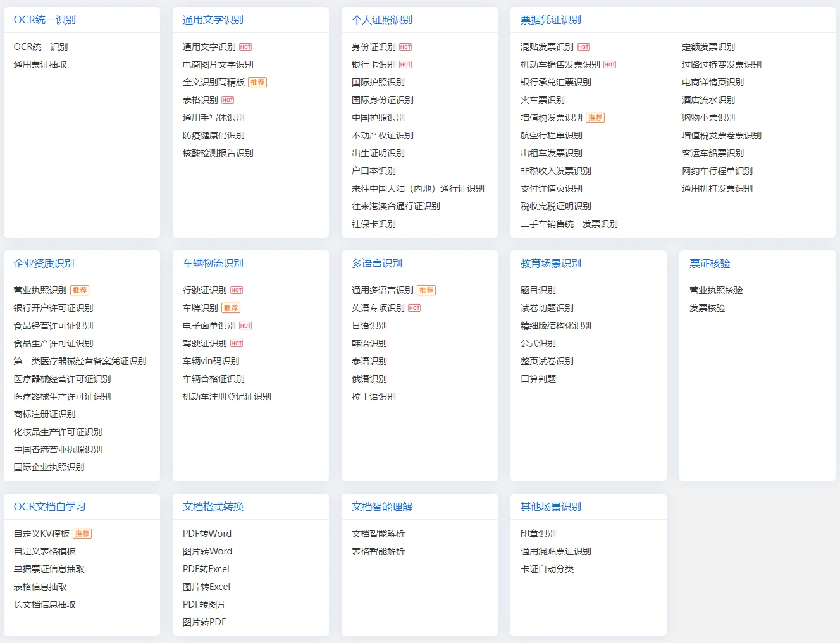Select the 教育场景识别 category heading

coord(550,264)
